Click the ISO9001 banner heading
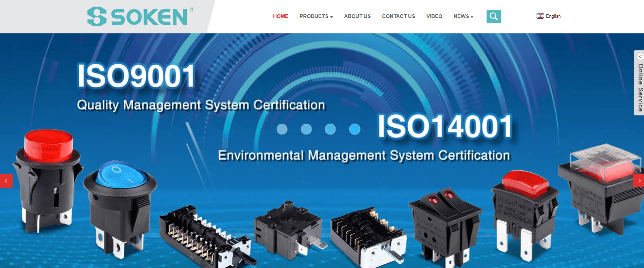This screenshot has height=268, width=644. (x=136, y=76)
